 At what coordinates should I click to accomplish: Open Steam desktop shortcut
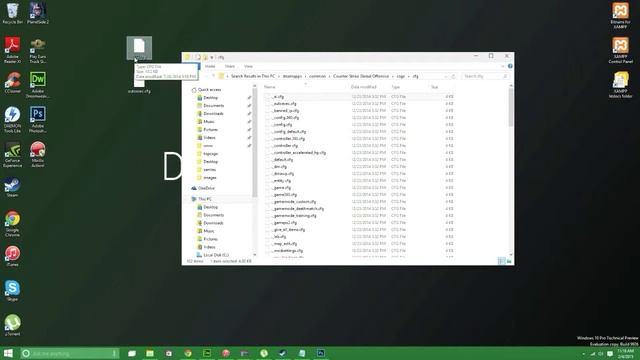point(13,187)
